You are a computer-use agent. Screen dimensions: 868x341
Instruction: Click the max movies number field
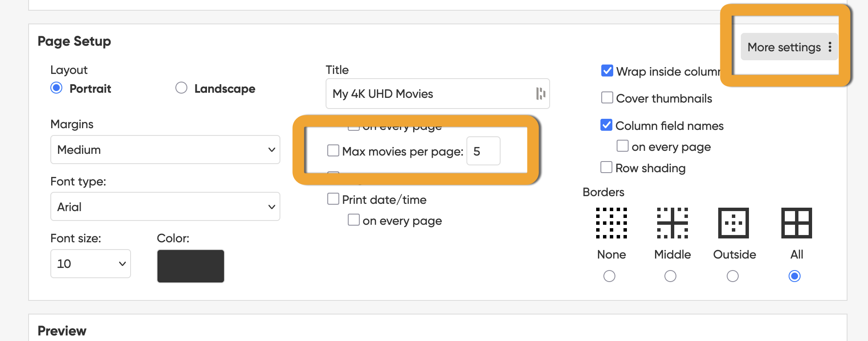[483, 151]
